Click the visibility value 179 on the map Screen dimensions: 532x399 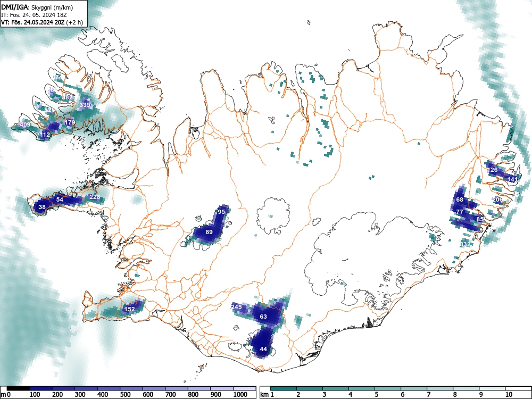click(x=70, y=122)
